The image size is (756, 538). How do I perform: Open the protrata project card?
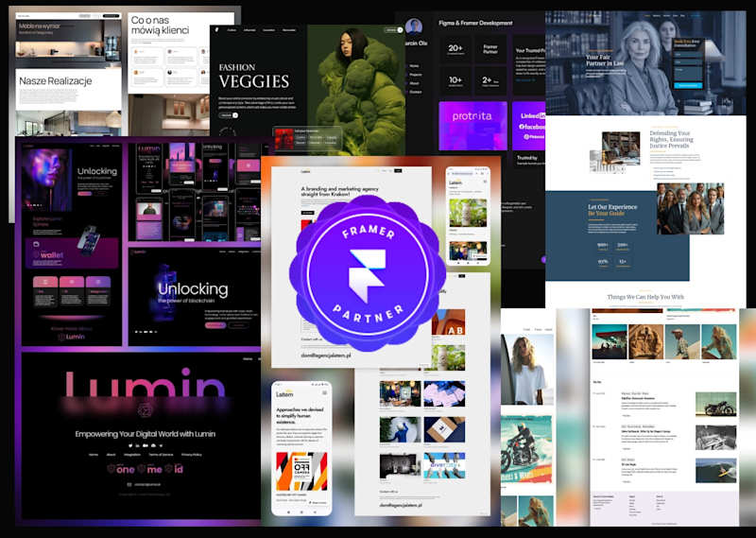[x=472, y=126]
